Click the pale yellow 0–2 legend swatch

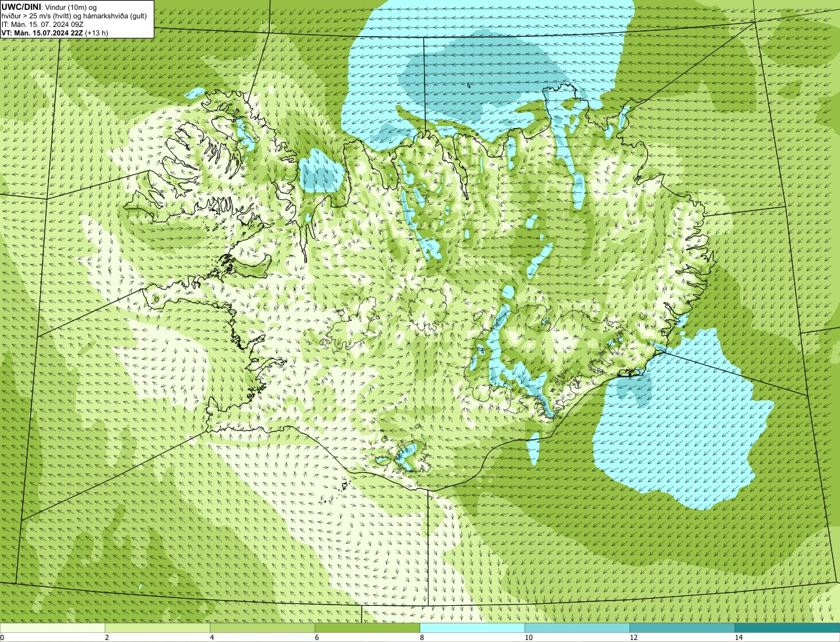[52, 628]
